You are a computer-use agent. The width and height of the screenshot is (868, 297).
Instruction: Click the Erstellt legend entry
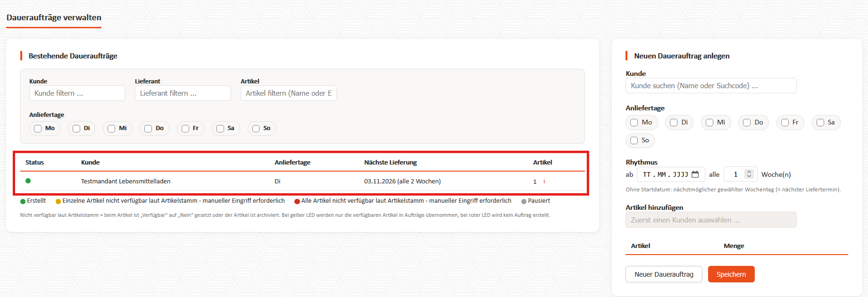tap(33, 201)
